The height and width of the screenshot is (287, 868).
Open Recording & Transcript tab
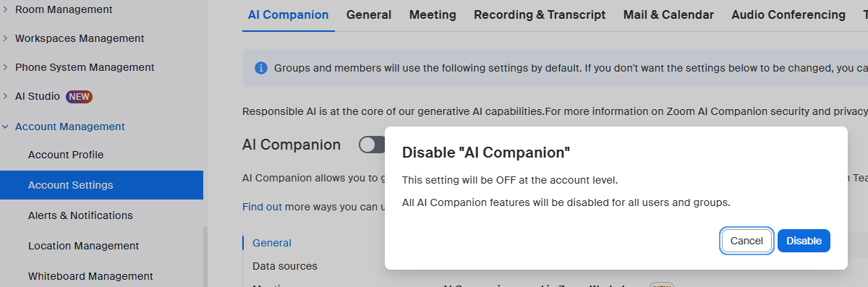540,14
